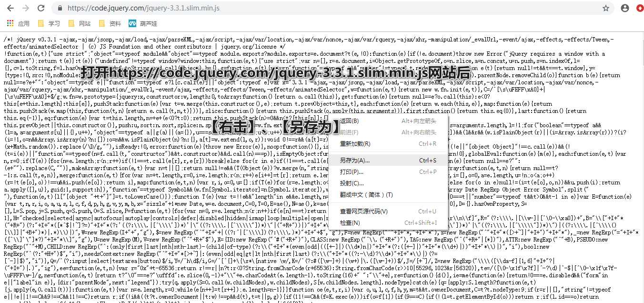The width and height of the screenshot is (644, 303).
Task: Click the lock icon in address bar
Action: (60, 8)
